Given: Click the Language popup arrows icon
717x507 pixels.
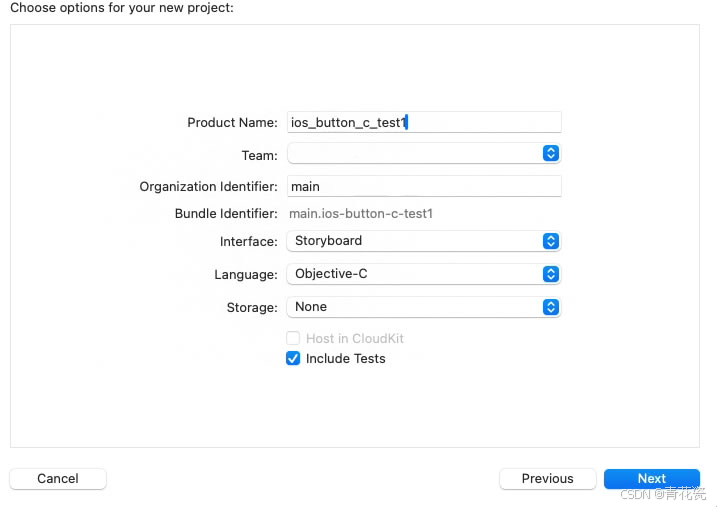Looking at the screenshot, I should point(551,274).
